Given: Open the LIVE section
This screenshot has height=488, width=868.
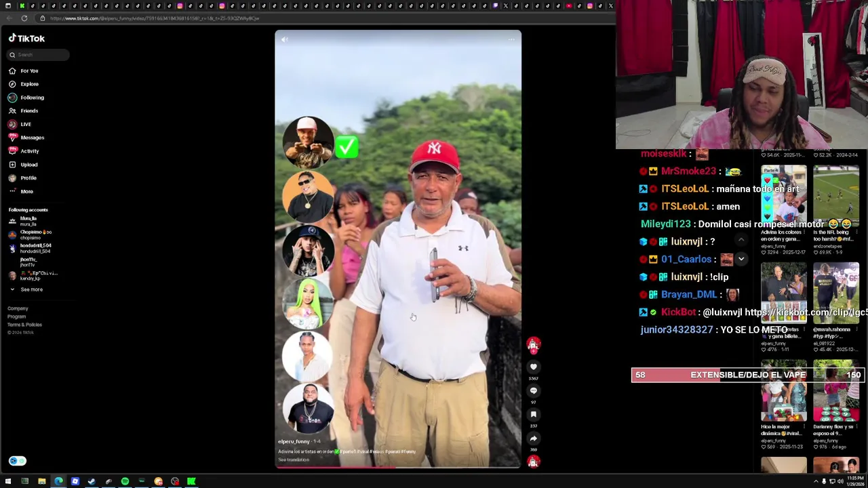Looking at the screenshot, I should click(20, 124).
